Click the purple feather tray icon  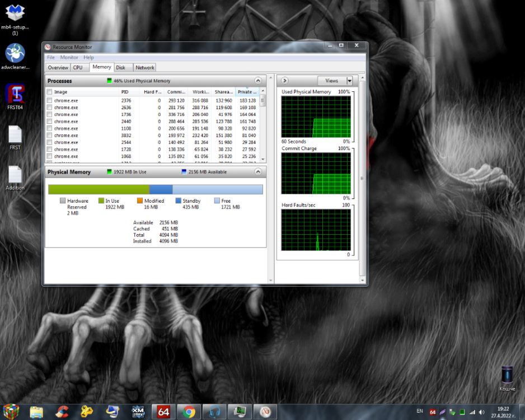[442, 412]
